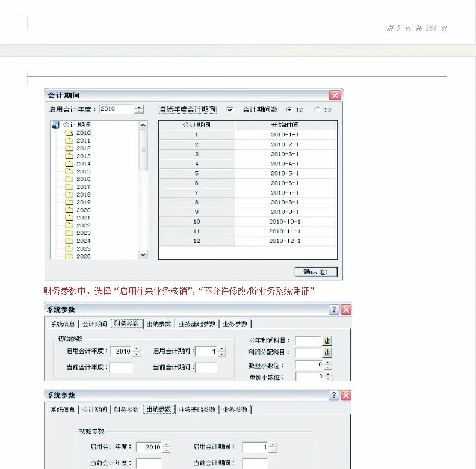Adjust 启用会计年度 spinner in 财务参数 dialog
The width and height of the screenshot is (476, 469).
point(137,351)
